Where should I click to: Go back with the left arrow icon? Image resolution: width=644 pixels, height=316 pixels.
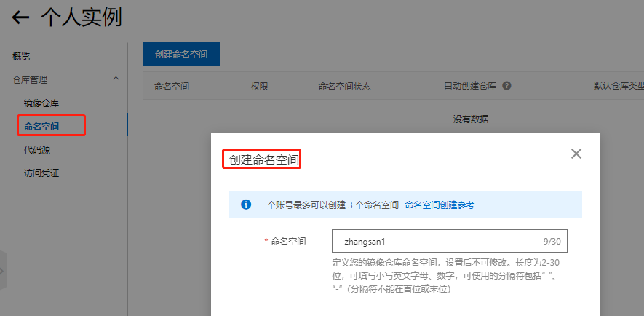click(20, 17)
